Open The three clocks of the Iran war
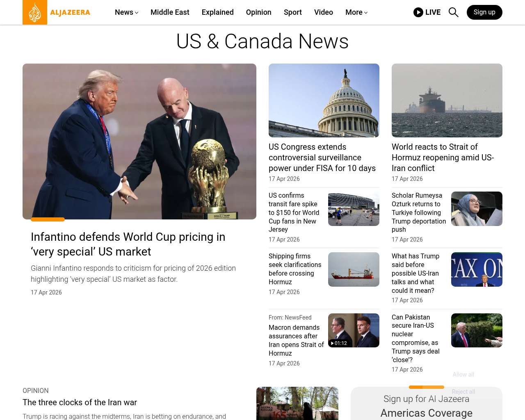The image size is (525, 420). click(x=80, y=402)
